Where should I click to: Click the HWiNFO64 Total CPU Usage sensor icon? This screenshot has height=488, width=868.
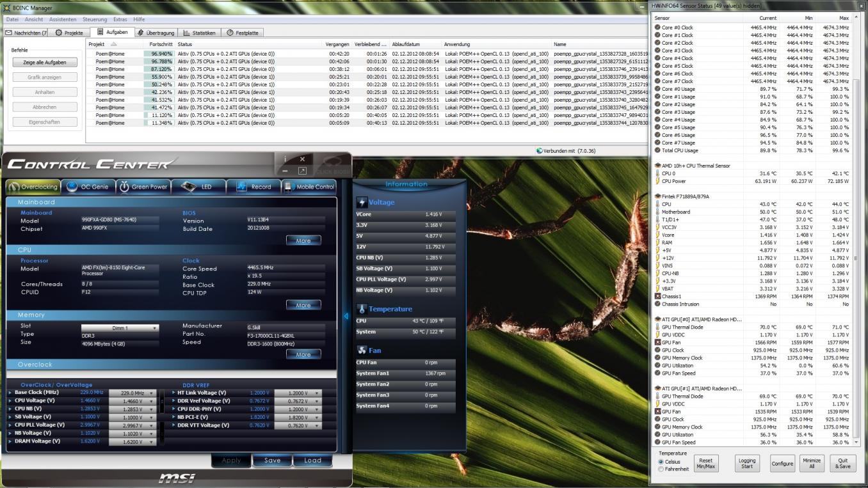pyautogui.click(x=657, y=150)
